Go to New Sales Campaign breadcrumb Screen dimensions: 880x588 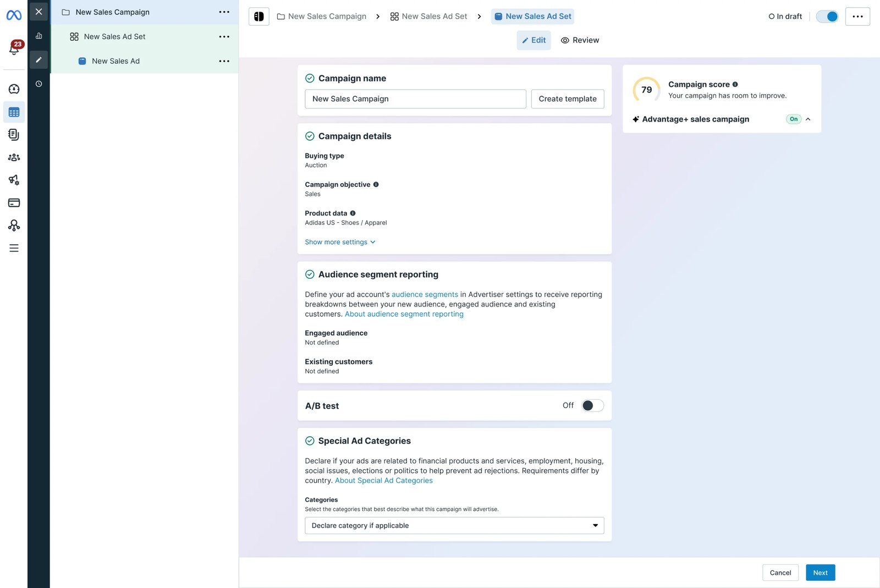coord(322,17)
